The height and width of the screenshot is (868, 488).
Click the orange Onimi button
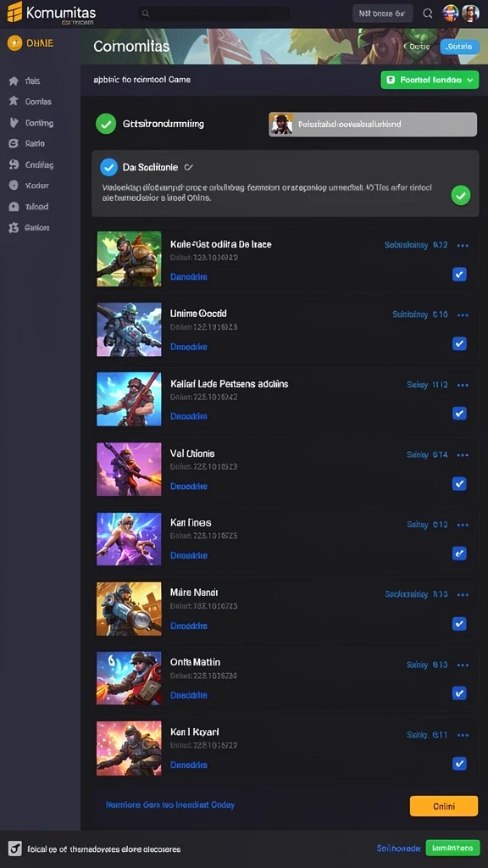pos(444,806)
